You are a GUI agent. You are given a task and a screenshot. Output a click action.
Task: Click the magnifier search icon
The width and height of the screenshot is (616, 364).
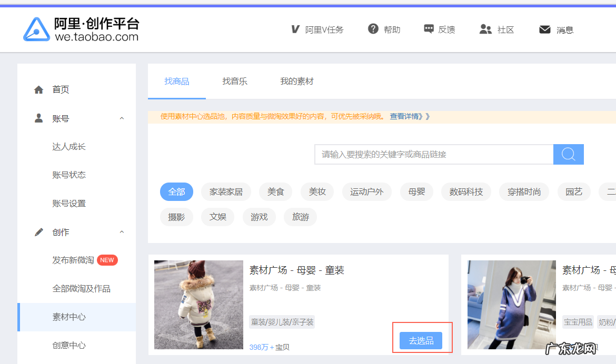[568, 154]
